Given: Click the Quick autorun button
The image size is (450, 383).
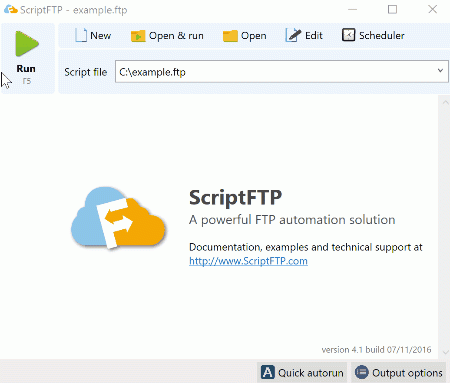Looking at the screenshot, I should (302, 372).
